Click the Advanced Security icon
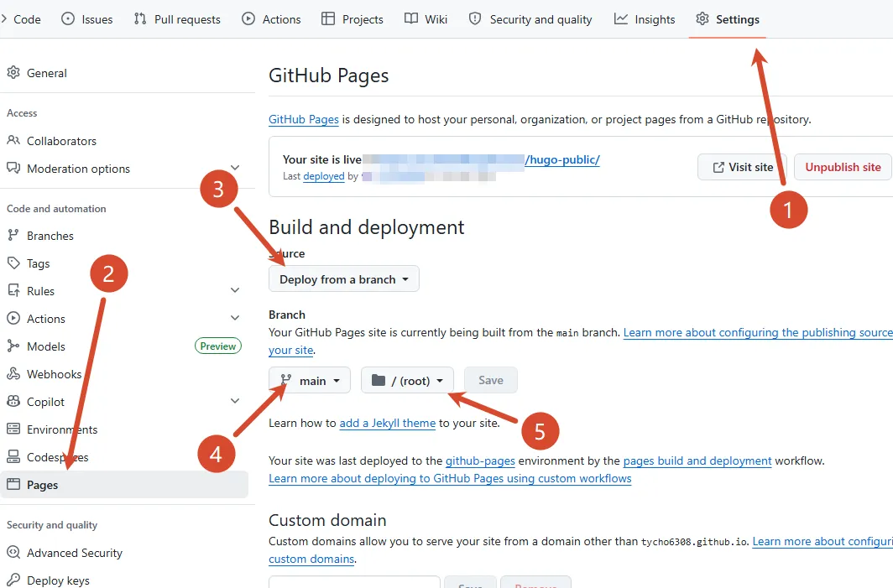 pos(13,552)
